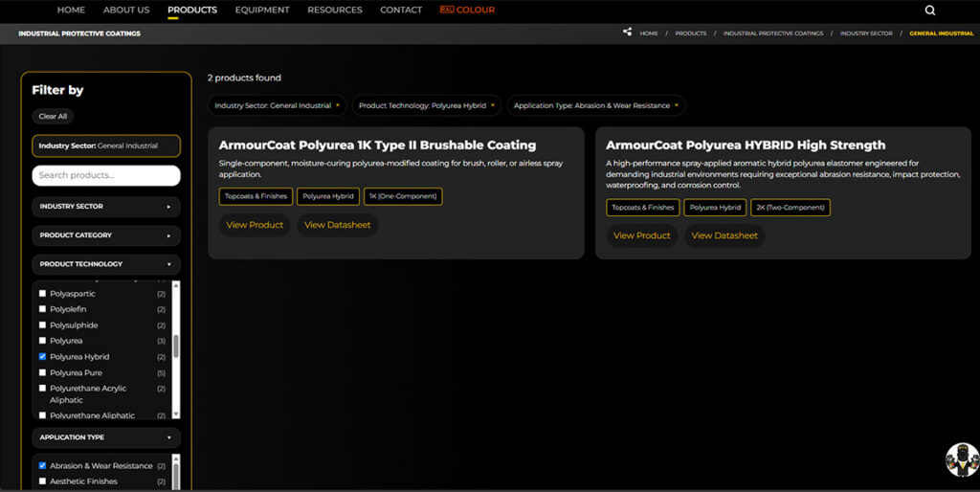Open the RAL Colour menu item

(467, 10)
